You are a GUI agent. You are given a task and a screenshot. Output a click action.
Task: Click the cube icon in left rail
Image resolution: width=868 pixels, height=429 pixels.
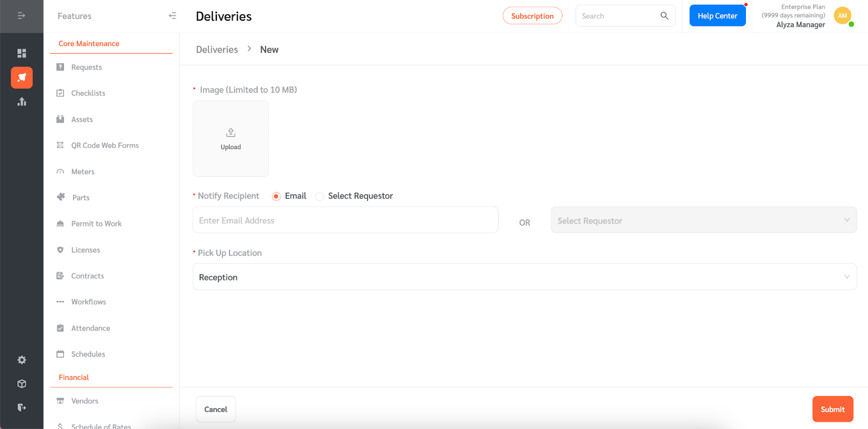22,384
